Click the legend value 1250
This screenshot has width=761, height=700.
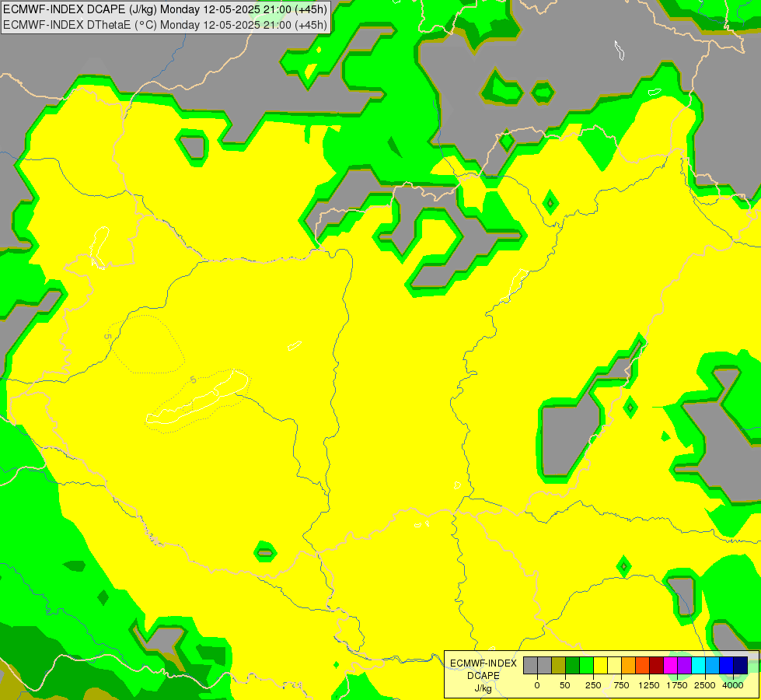(649, 685)
